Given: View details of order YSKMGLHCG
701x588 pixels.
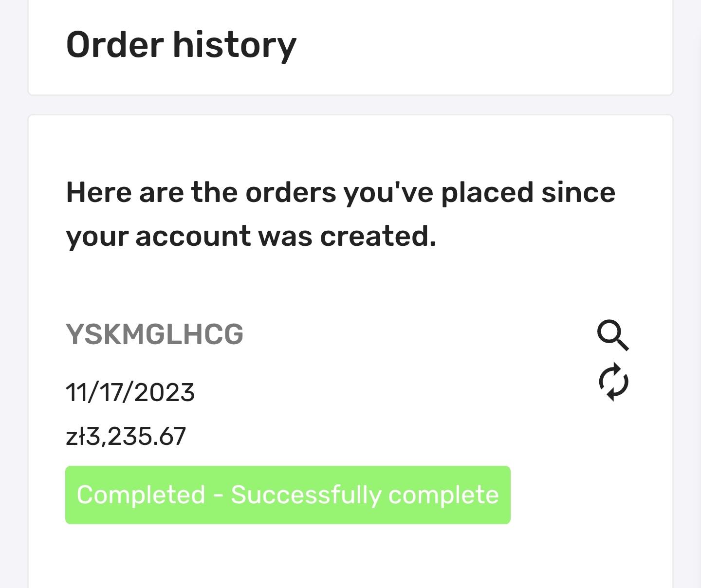Looking at the screenshot, I should [x=613, y=335].
